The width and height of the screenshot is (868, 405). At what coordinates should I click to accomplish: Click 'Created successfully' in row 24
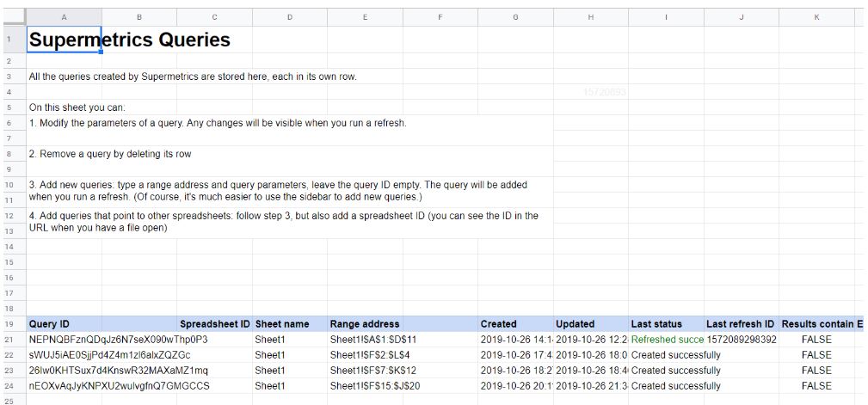[x=676, y=385]
